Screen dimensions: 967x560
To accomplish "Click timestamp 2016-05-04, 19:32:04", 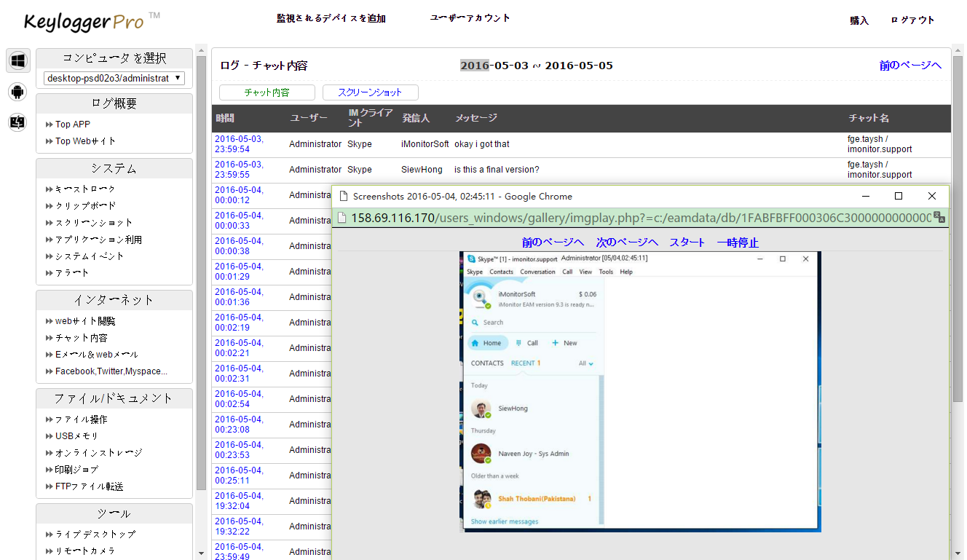I will 239,501.
